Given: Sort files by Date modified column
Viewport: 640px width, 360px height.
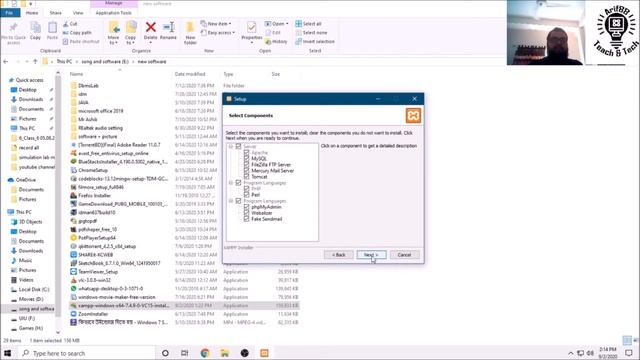Looking at the screenshot, I should (190, 74).
